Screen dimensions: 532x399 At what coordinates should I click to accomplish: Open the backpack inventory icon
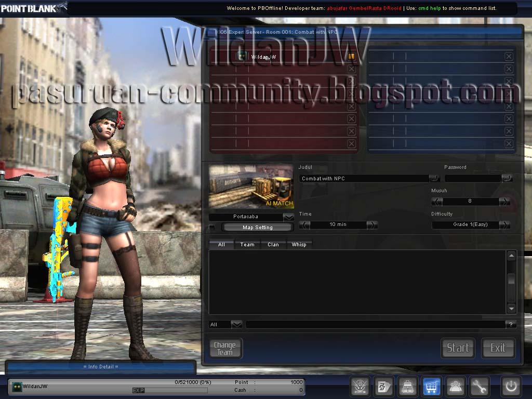coord(407,386)
